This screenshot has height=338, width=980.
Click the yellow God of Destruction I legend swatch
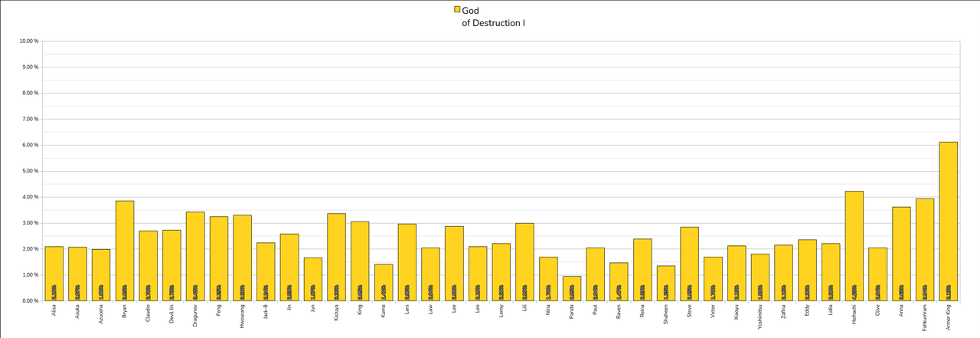457,10
